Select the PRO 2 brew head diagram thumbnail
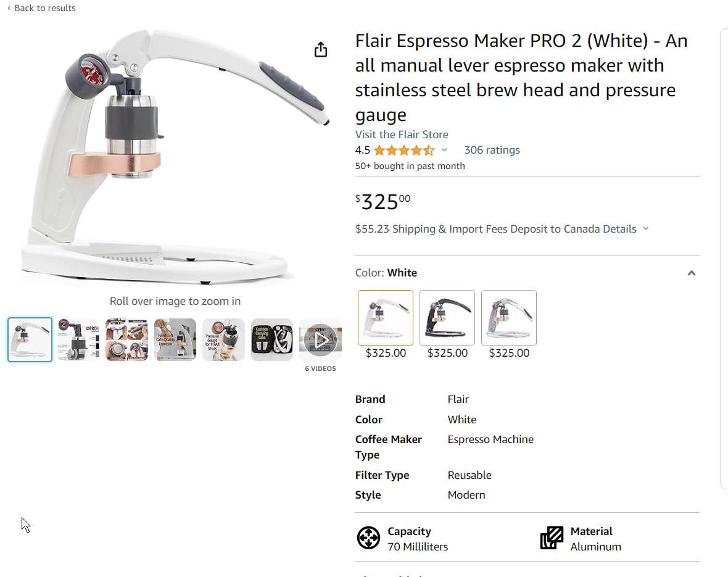728x577 pixels. click(x=78, y=339)
